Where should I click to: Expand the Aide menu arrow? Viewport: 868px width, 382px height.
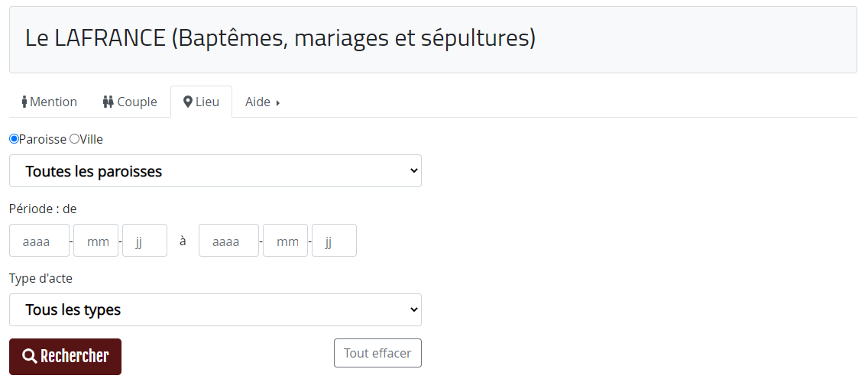coord(278,103)
